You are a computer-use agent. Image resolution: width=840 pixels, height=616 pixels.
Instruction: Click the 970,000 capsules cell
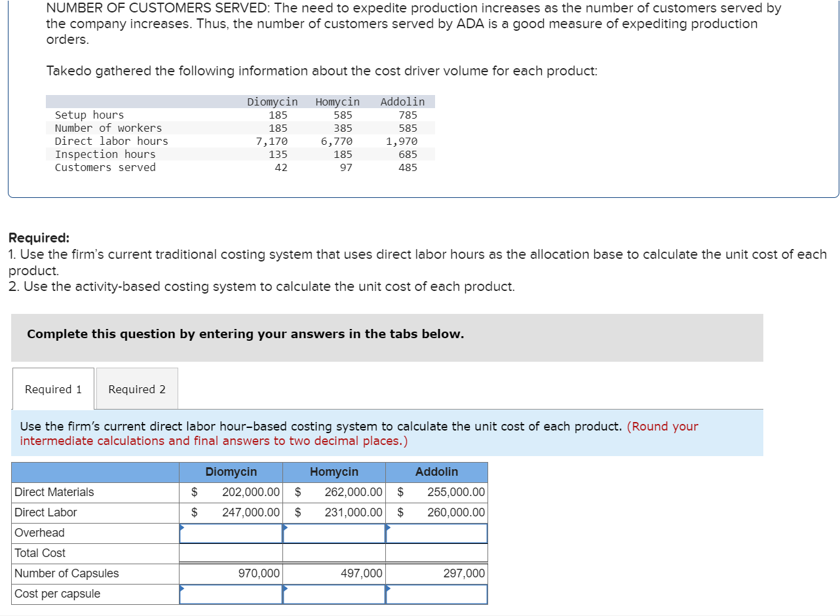(231, 573)
